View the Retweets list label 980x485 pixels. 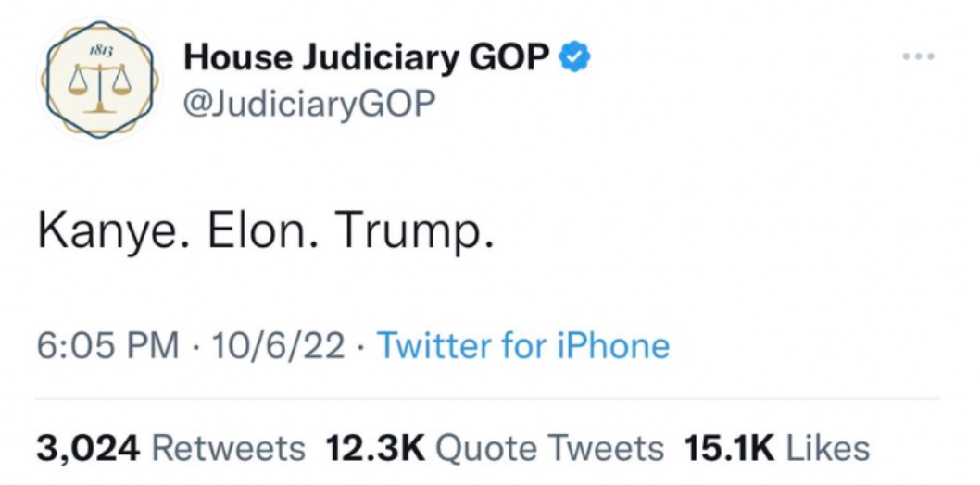coord(228,448)
